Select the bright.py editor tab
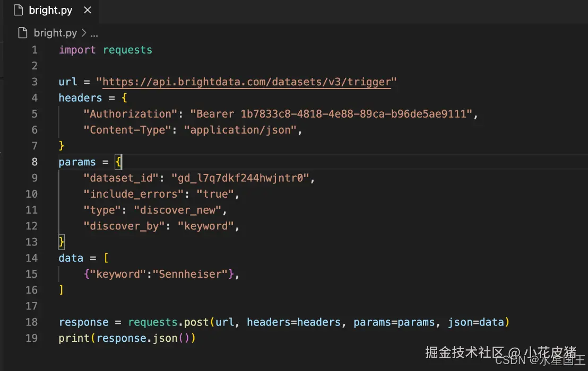This screenshot has height=371, width=588. 52,11
